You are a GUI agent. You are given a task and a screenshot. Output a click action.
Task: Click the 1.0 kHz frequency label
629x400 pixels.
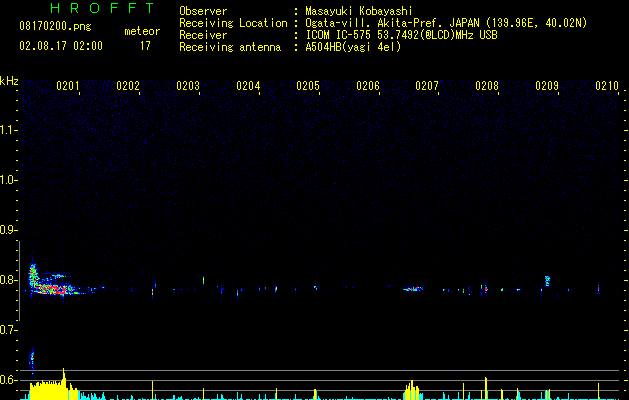(x=9, y=180)
